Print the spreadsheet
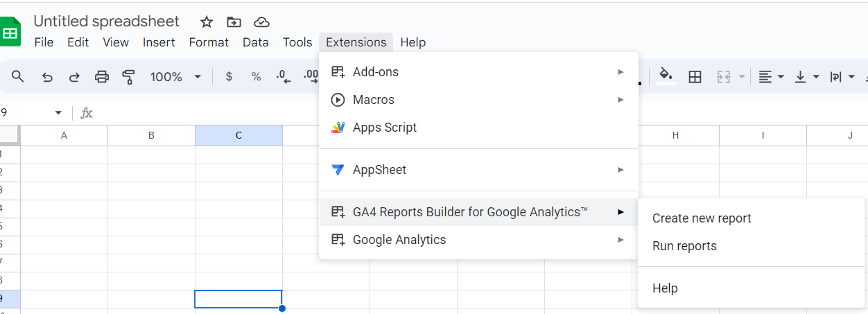868x314 pixels. click(x=102, y=77)
